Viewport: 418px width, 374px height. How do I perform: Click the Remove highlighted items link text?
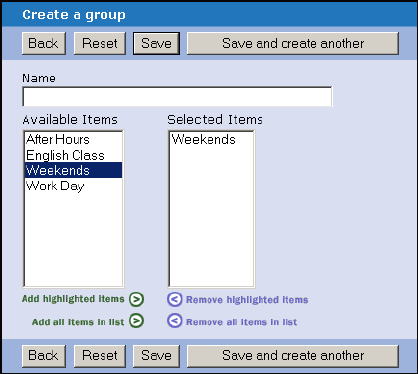click(x=247, y=300)
